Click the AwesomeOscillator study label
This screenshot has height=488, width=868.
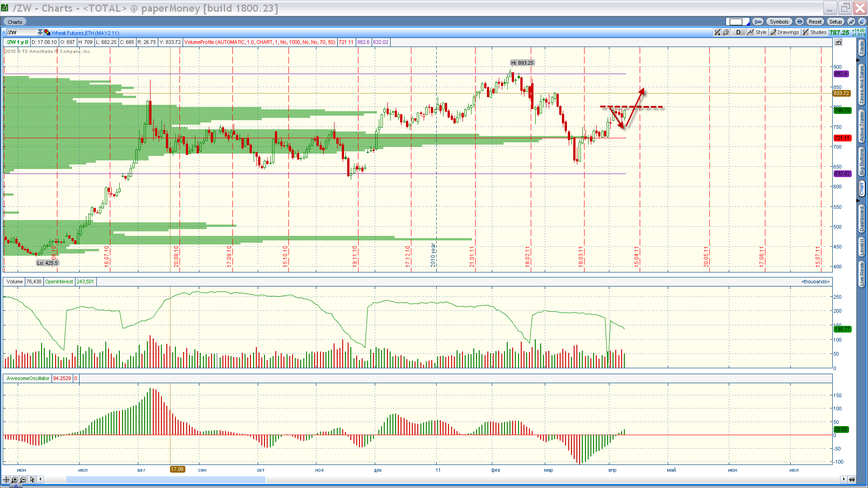tap(28, 378)
